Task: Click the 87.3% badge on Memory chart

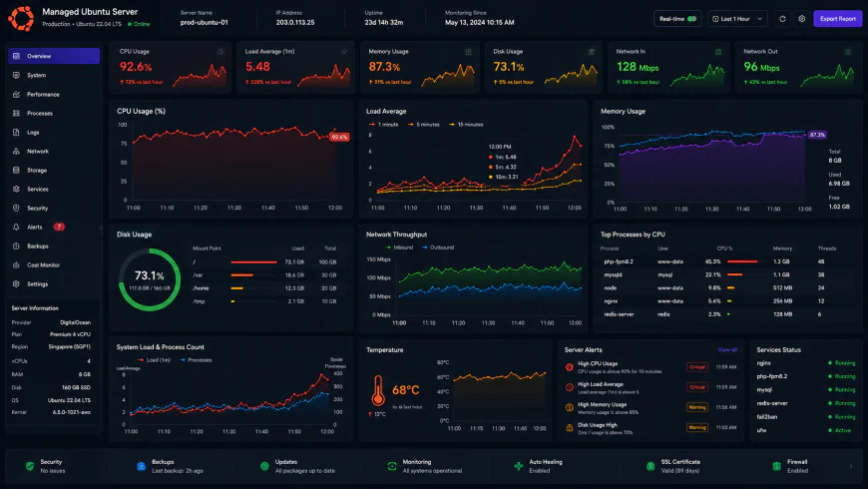Action: pyautogui.click(x=817, y=135)
